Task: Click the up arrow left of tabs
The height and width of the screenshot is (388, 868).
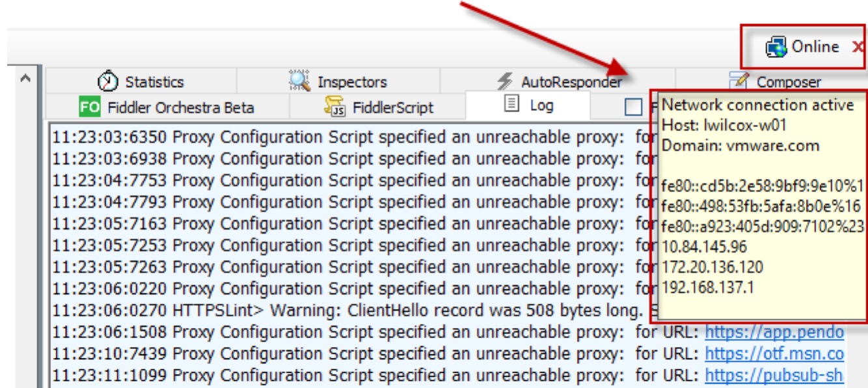Action: coord(25,79)
